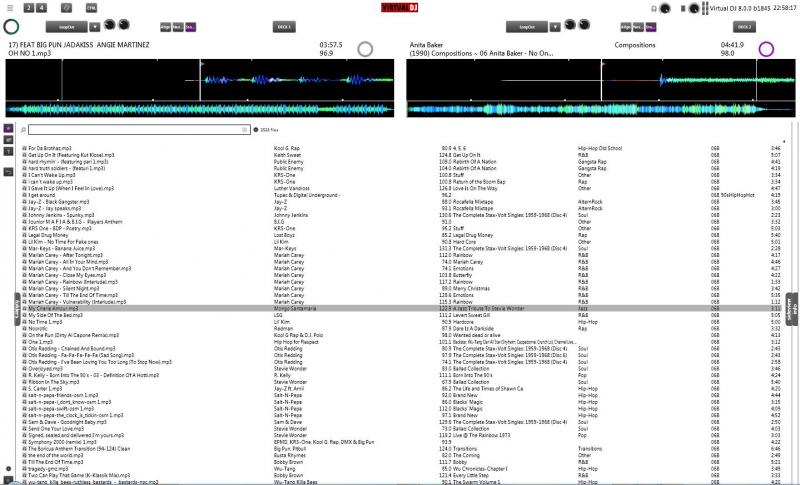This screenshot has height=485, width=800.
Task: Select track 'I Can't Wake Up.mp3'
Action: (x=52, y=175)
